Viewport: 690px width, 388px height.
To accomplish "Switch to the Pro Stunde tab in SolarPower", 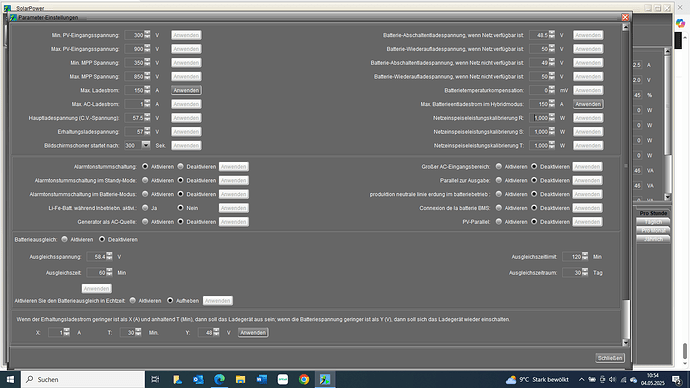I will (x=653, y=213).
